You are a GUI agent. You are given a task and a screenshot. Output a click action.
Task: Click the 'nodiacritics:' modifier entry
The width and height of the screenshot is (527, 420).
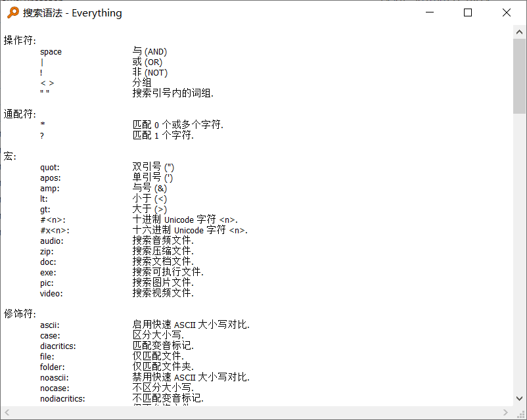point(62,399)
